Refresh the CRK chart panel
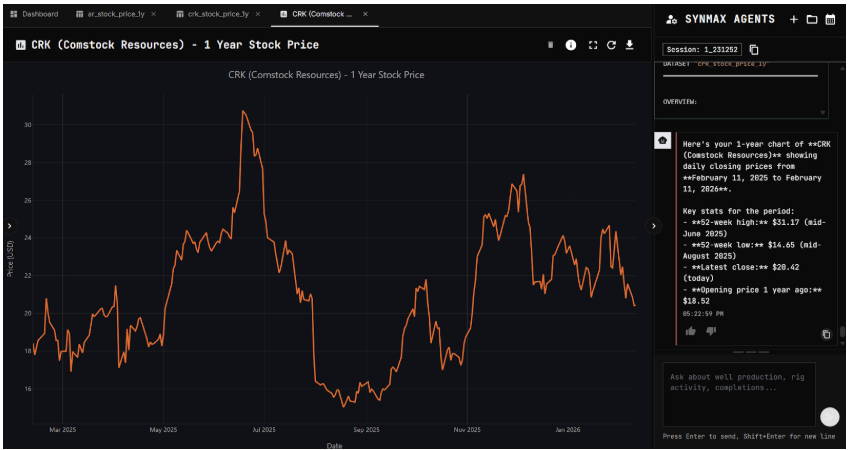 click(x=611, y=45)
